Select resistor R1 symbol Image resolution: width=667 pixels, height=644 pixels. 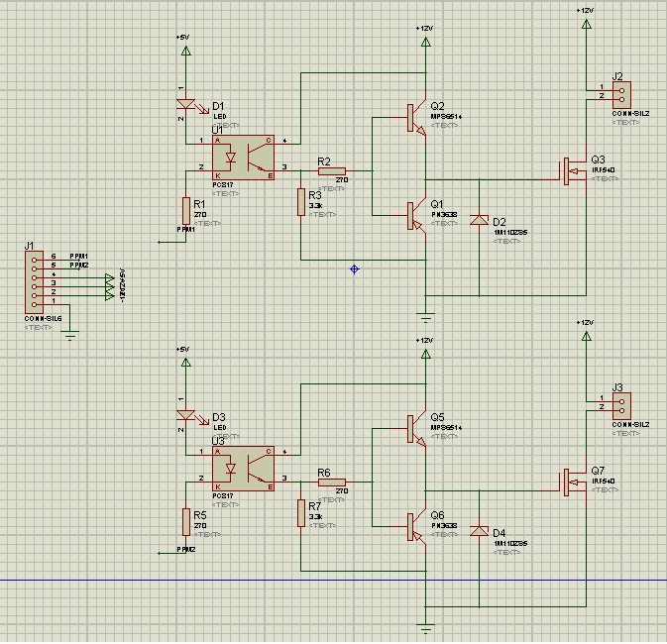tap(186, 211)
